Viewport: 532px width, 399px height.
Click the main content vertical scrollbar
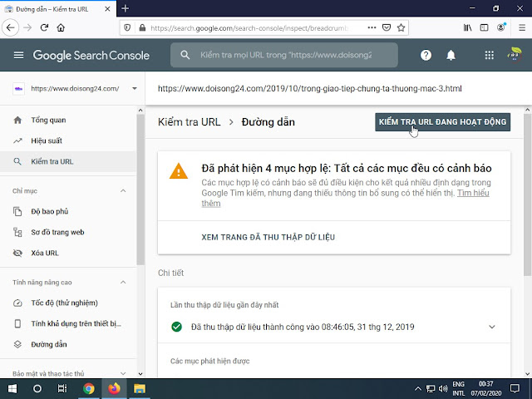[527, 196]
